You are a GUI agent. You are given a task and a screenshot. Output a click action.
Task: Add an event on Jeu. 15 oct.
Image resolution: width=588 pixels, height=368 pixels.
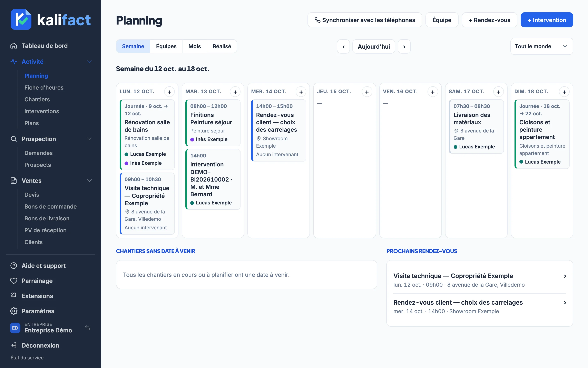pyautogui.click(x=367, y=92)
